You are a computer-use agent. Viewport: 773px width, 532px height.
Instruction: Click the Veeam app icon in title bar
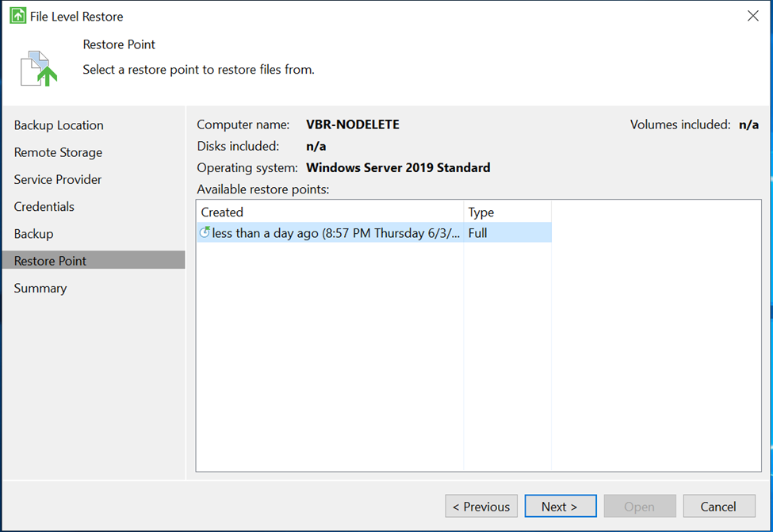[17, 16]
